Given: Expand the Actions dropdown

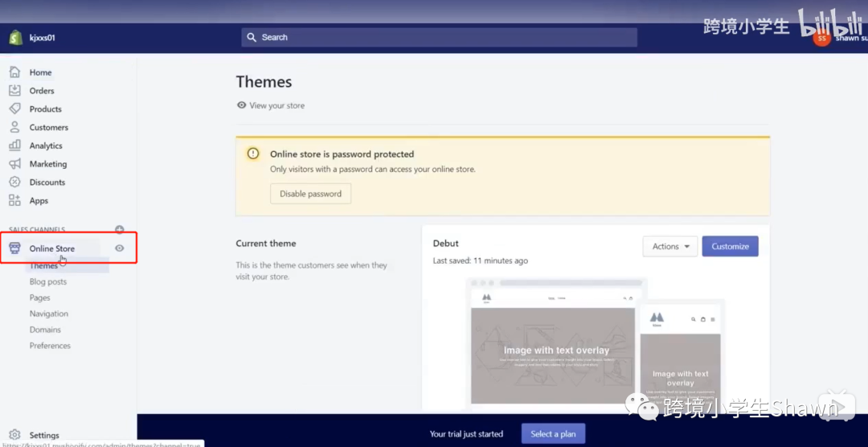Looking at the screenshot, I should click(x=669, y=247).
